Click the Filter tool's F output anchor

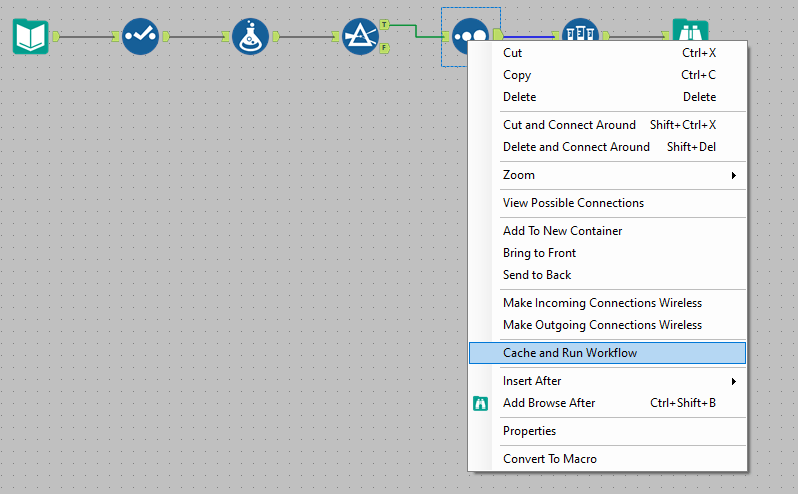[x=385, y=47]
